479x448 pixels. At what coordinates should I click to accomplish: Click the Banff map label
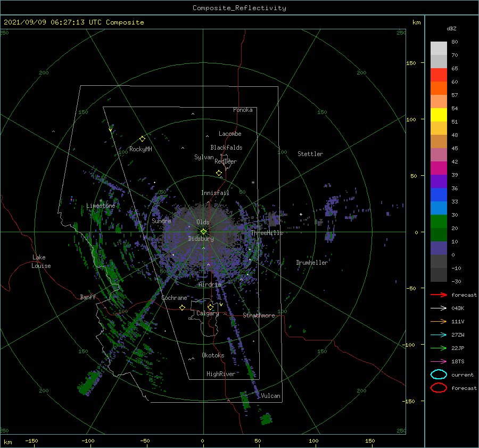click(88, 297)
